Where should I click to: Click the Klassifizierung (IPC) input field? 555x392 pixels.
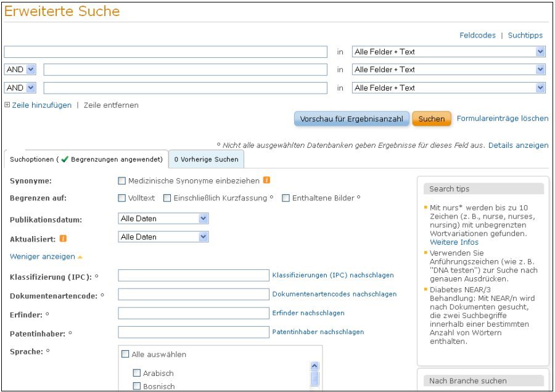pos(193,276)
